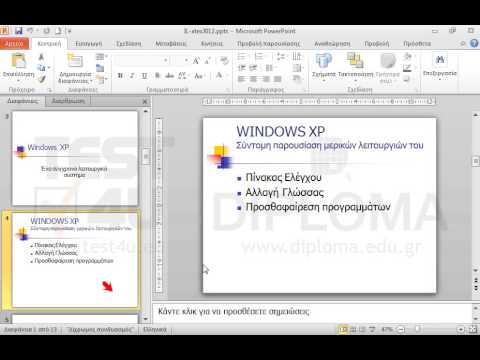Screen dimensions: 480x360
Task: Toggle Bold formatting
Action: 120,76
